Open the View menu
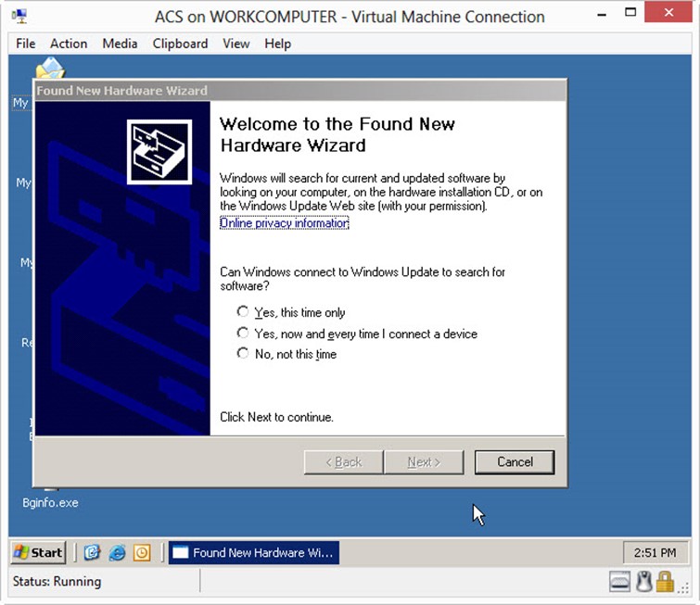 point(236,44)
